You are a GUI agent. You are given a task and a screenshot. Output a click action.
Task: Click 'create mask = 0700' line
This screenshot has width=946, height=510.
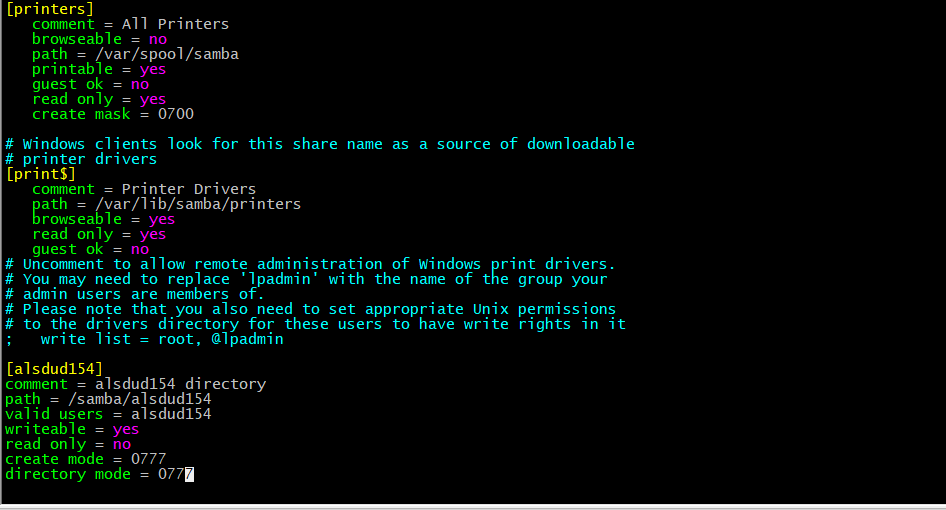pos(113,114)
